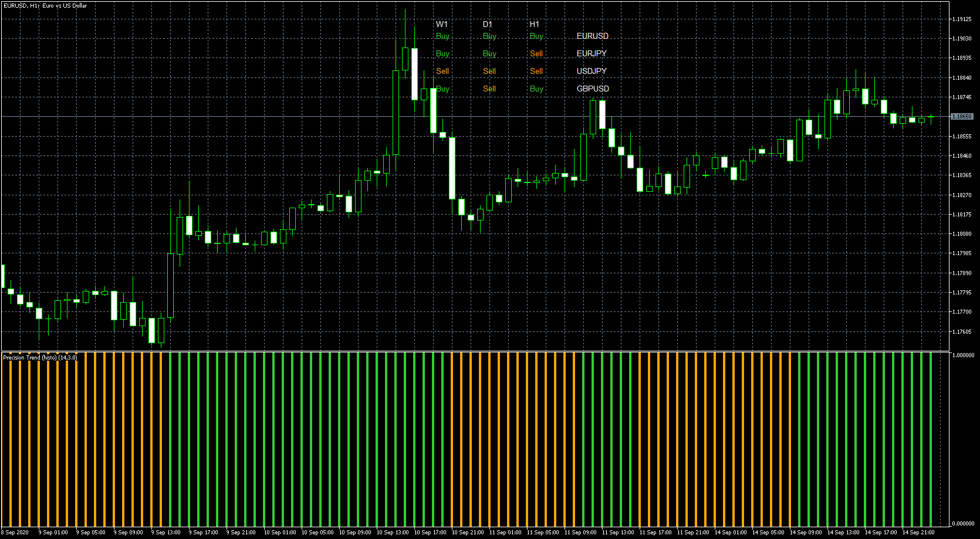
Task: Click the 10 Sep 21:00 time label
Action: [x=468, y=533]
